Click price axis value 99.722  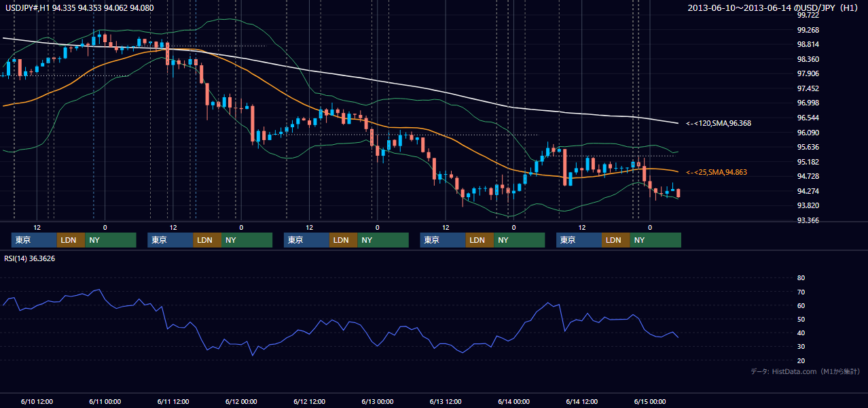(808, 15)
